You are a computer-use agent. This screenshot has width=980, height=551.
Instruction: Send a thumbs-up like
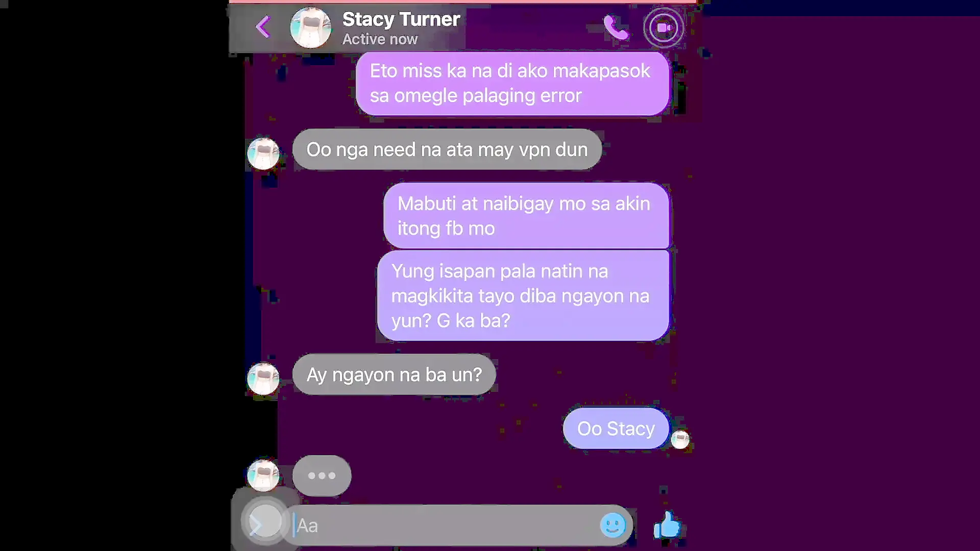pos(667,525)
